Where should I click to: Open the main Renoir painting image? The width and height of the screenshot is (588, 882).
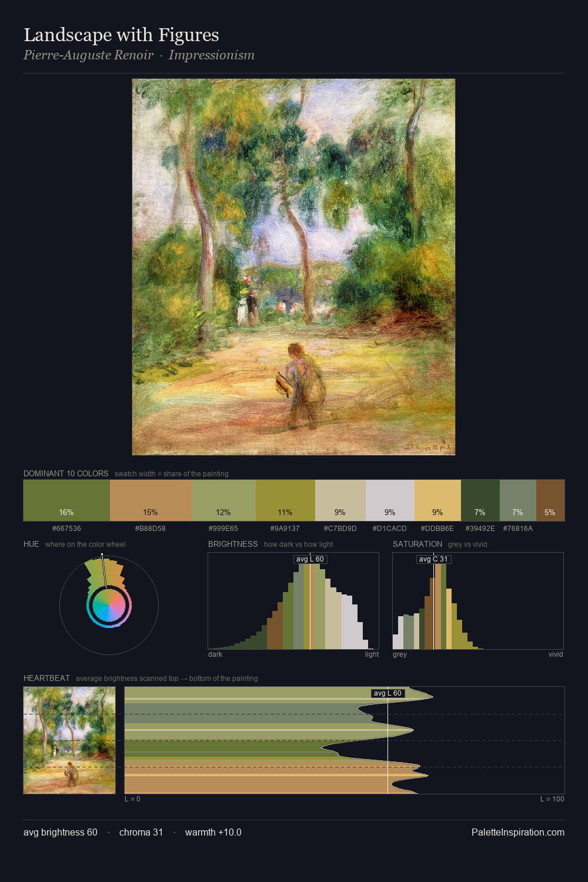point(293,267)
